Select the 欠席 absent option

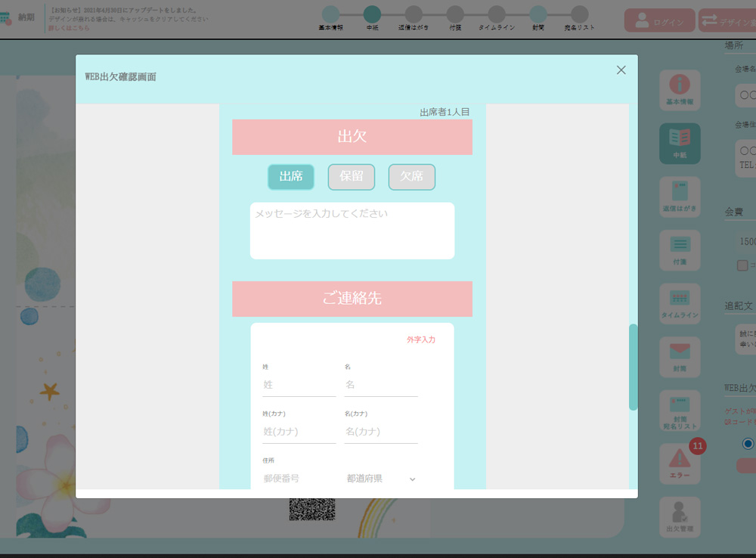click(412, 176)
